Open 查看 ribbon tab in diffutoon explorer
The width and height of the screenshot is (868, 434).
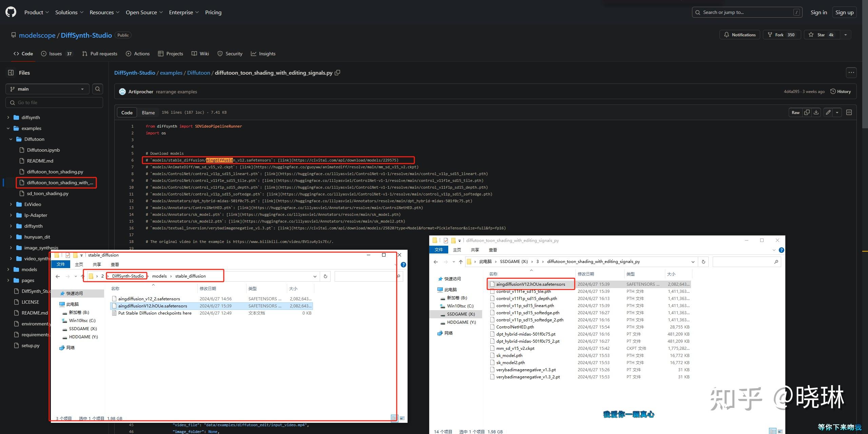coord(493,250)
